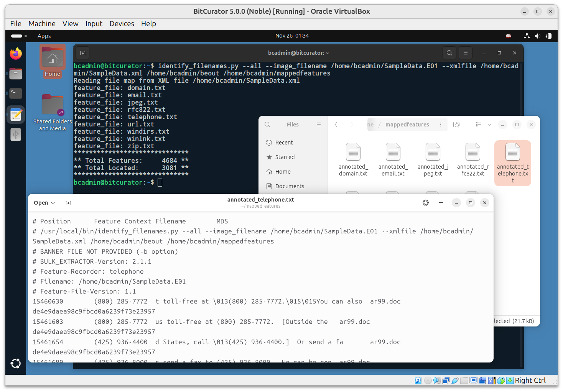Select annotated_telephone.txt file

[513, 163]
